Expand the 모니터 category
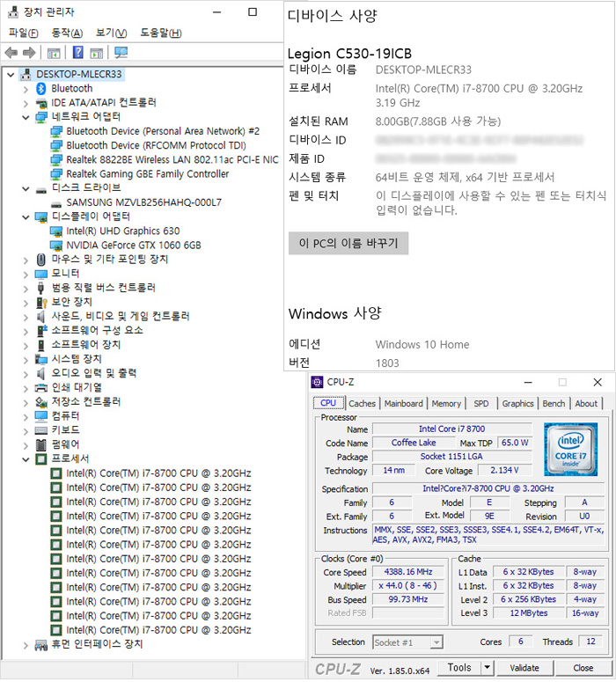The width and height of the screenshot is (616, 682). tap(26, 275)
